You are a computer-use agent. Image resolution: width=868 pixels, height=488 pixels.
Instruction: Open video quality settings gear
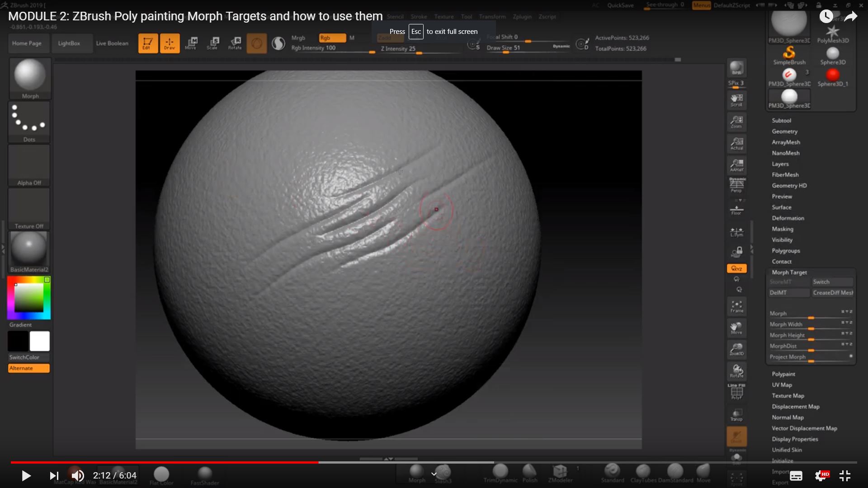(821, 475)
